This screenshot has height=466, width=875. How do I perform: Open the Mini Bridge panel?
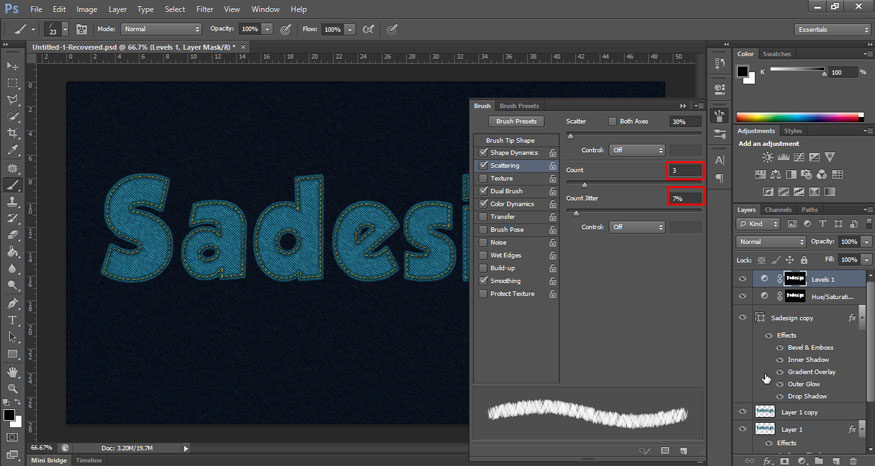[49, 460]
